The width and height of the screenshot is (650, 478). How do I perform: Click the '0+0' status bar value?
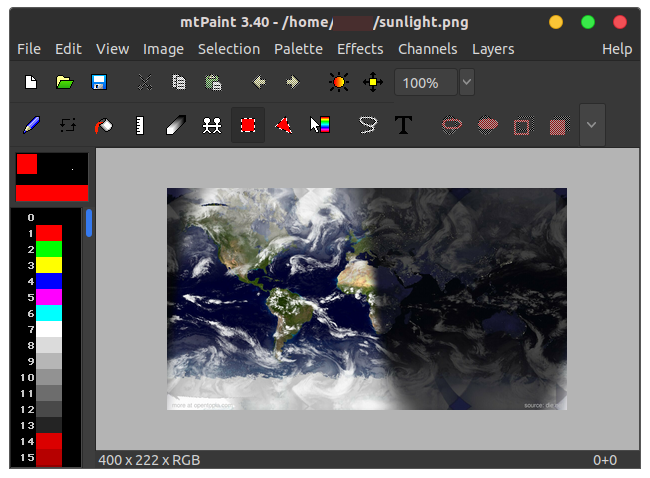[x=605, y=460]
